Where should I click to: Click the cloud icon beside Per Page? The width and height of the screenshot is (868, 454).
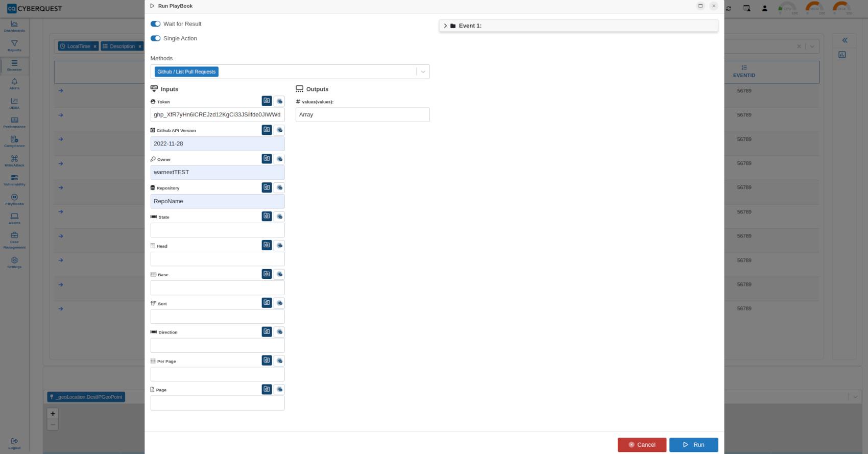[279, 361]
